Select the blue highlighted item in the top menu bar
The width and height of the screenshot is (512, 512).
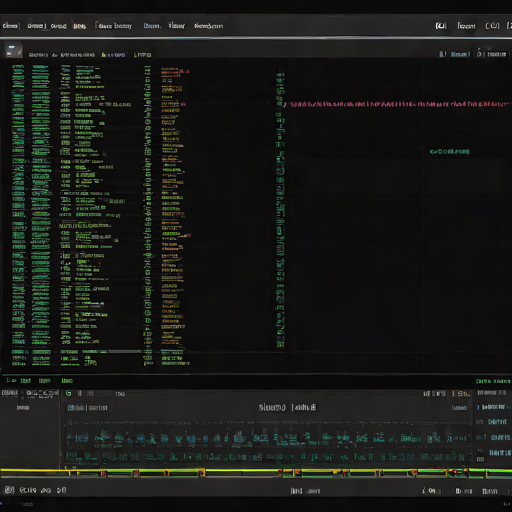click(152, 26)
